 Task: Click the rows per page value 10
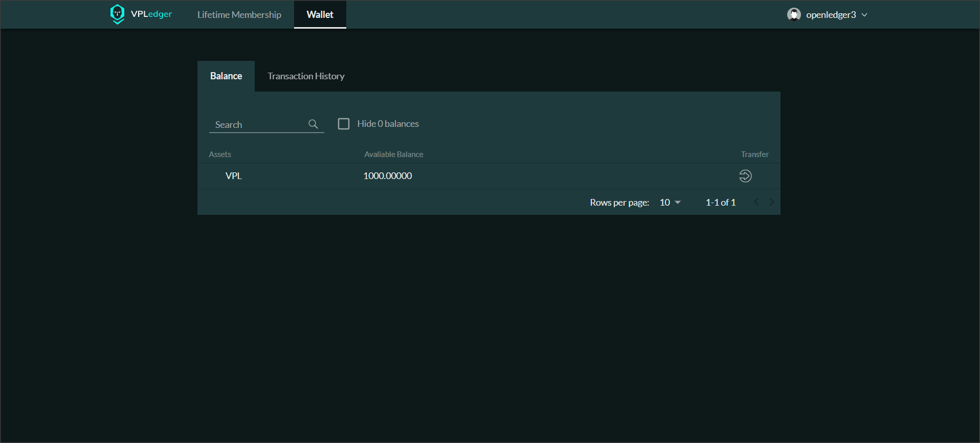click(665, 203)
